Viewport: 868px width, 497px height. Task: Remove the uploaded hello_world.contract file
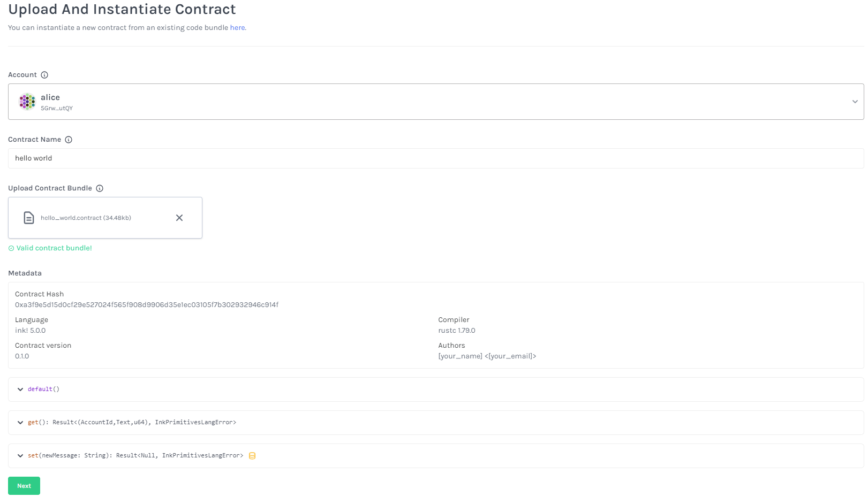tap(179, 218)
